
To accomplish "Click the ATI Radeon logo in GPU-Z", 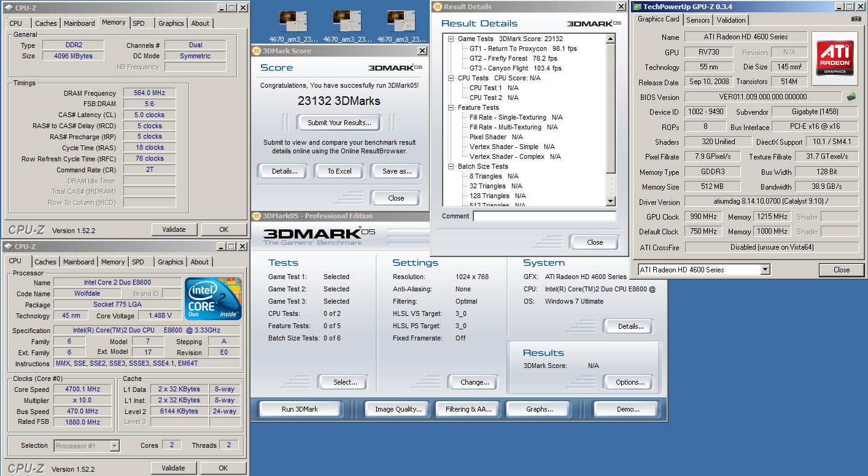I will (x=834, y=58).
